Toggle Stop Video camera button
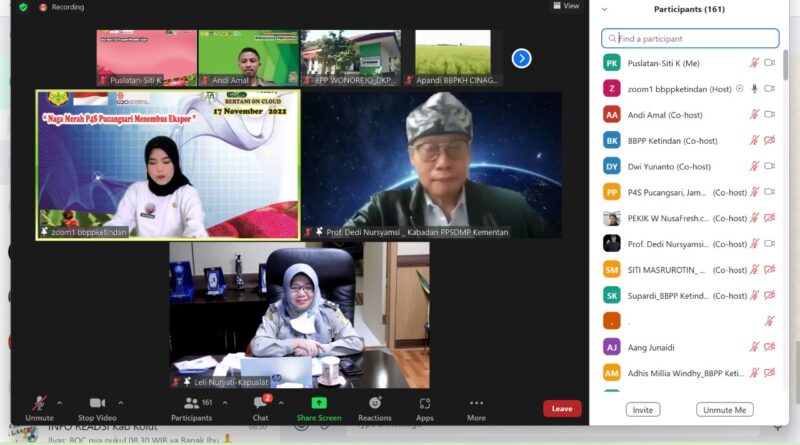Viewport: 800px width, 445px height. pyautogui.click(x=97, y=407)
